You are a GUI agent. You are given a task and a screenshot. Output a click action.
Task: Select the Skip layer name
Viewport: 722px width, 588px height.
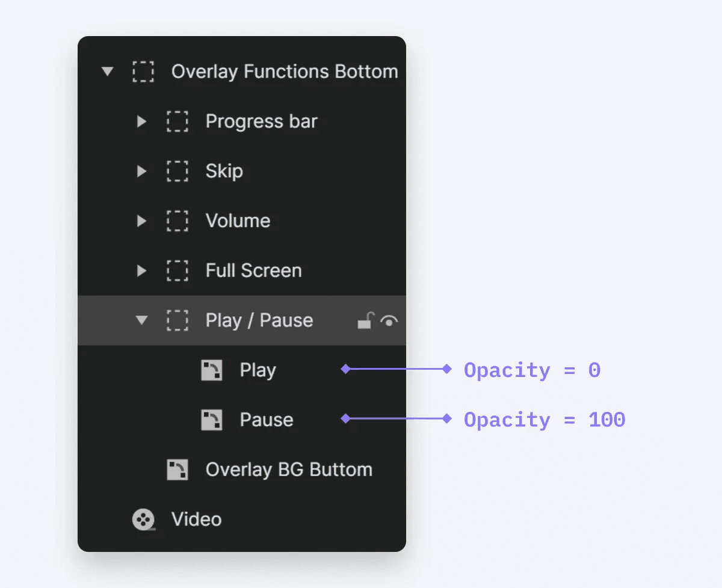[x=224, y=171]
